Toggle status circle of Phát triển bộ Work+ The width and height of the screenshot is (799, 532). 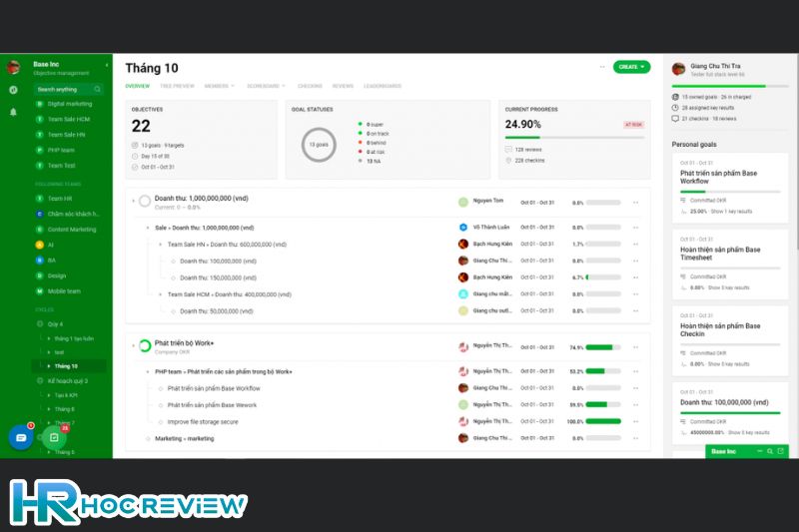145,346
